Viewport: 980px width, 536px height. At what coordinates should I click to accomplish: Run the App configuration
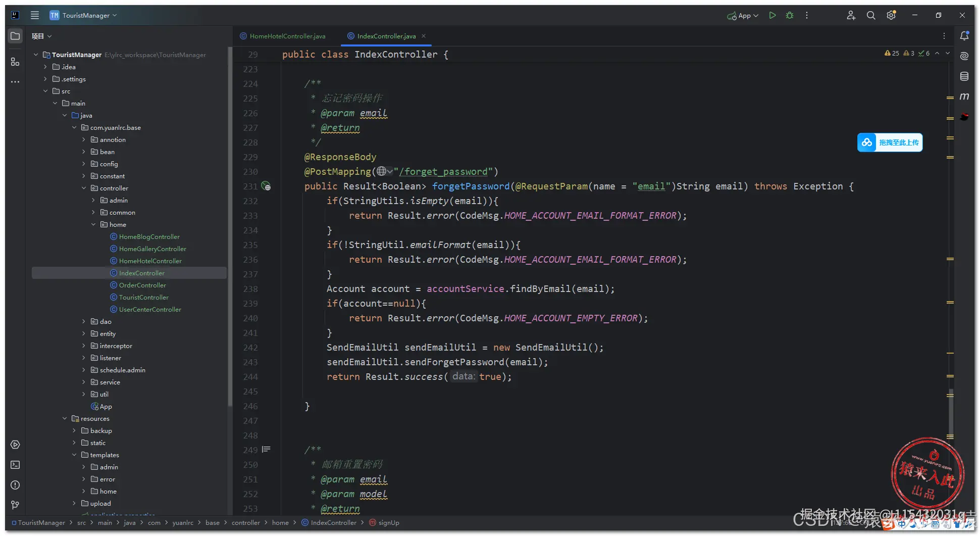pos(772,15)
